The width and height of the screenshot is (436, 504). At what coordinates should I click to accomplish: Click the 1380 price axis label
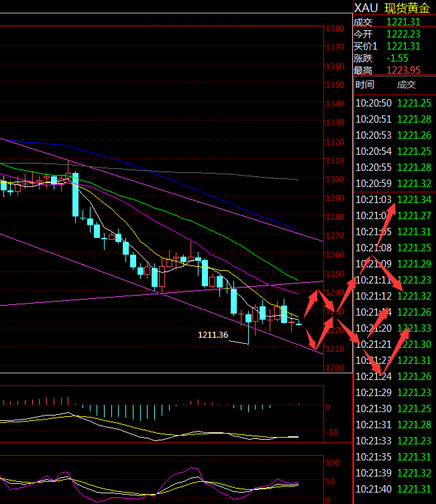click(x=335, y=29)
